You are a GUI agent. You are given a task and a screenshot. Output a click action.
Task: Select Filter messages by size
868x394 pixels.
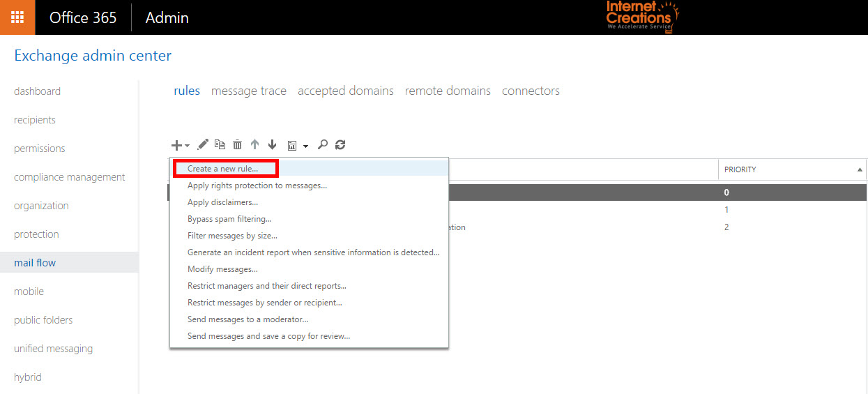pos(309,236)
